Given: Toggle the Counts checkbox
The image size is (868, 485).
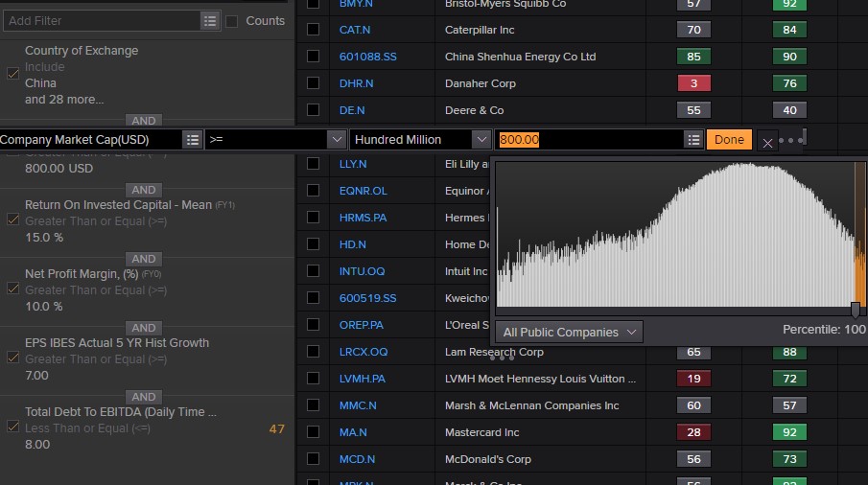Looking at the screenshot, I should coord(232,21).
